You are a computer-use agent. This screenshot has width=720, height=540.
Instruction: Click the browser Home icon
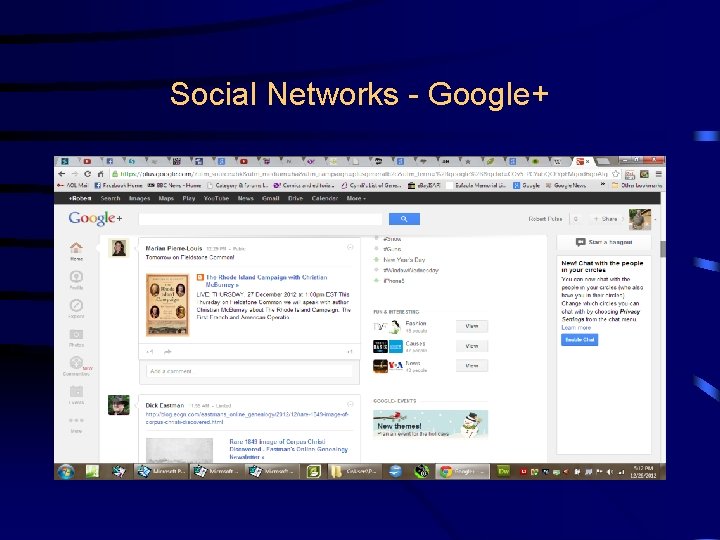pos(100,174)
